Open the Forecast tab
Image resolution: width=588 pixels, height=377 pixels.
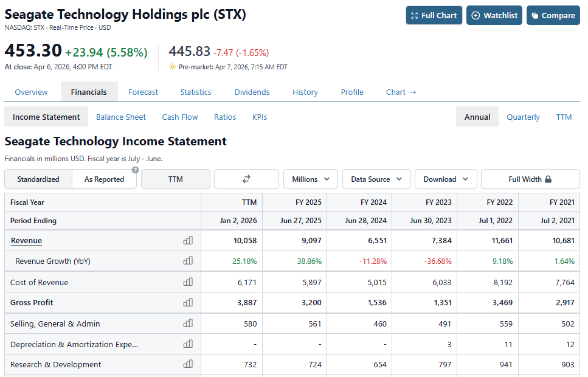coord(143,92)
